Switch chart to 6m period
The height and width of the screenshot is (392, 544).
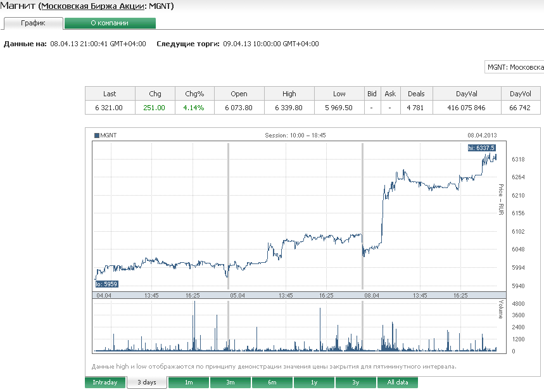click(272, 383)
